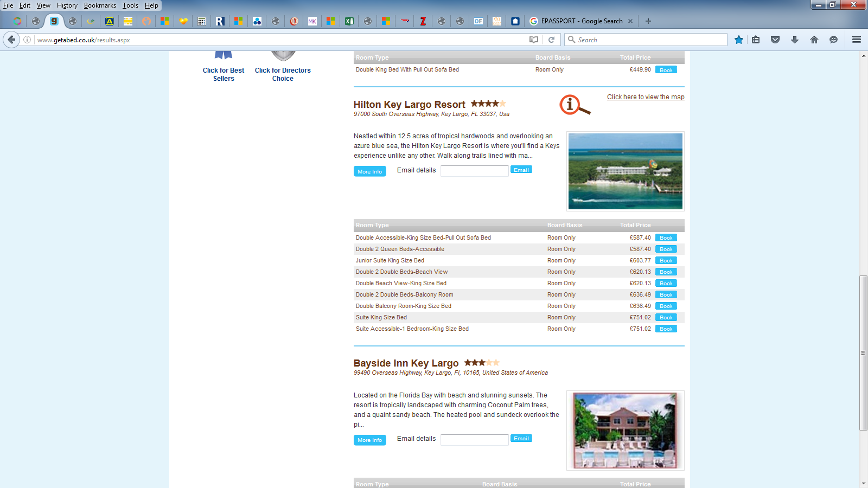Click the info magnifier icon for Hilton
This screenshot has height=488, width=868.
[575, 105]
